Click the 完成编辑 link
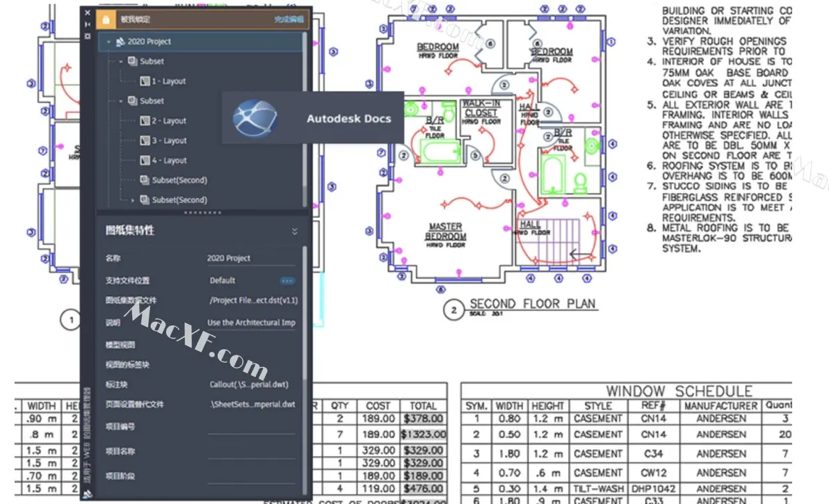The height and width of the screenshot is (504, 829). (287, 19)
